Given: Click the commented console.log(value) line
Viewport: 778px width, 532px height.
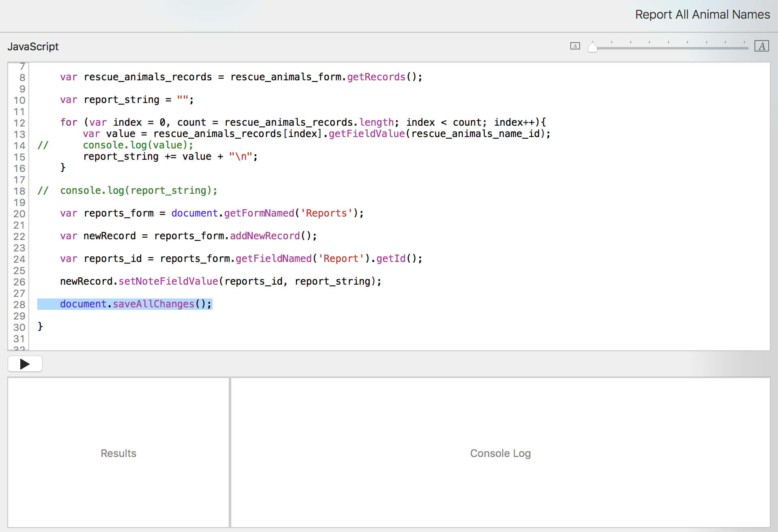Looking at the screenshot, I should pyautogui.click(x=138, y=145).
